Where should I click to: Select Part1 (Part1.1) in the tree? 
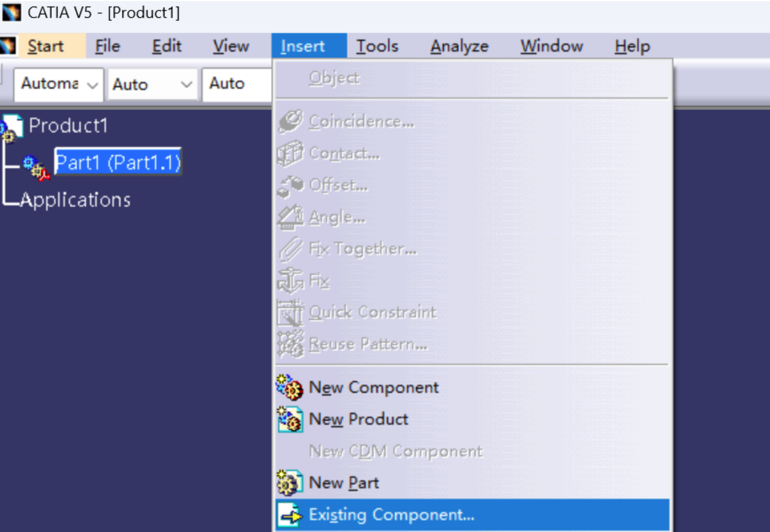click(118, 161)
